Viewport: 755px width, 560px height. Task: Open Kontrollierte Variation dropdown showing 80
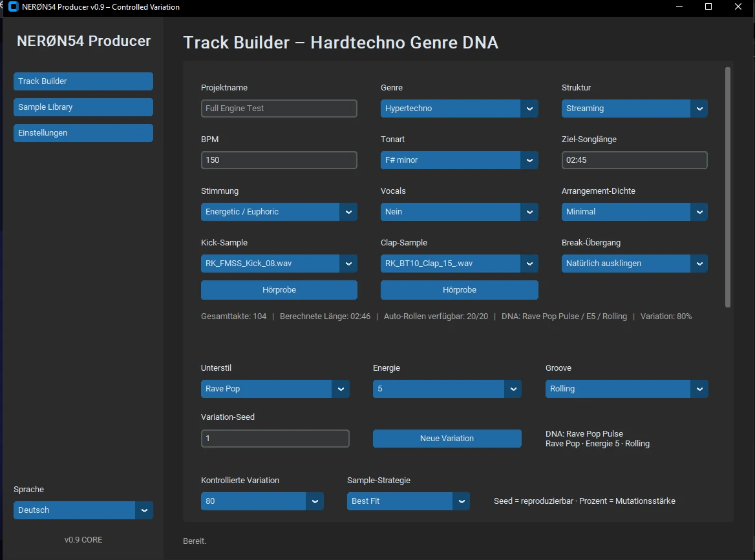click(262, 501)
